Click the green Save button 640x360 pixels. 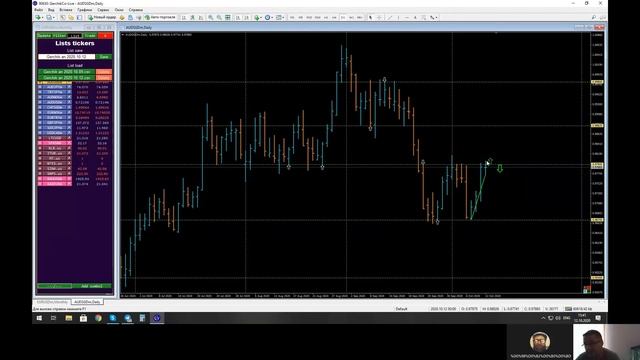[x=104, y=57]
